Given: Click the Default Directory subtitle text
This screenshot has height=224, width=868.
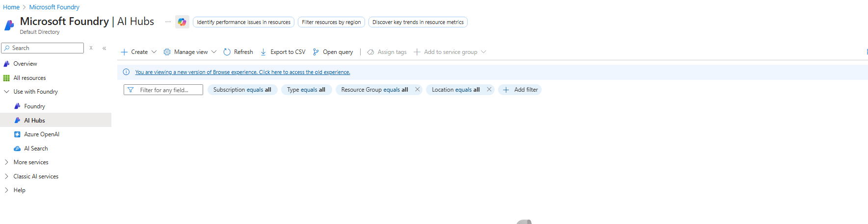Looking at the screenshot, I should click(40, 32).
